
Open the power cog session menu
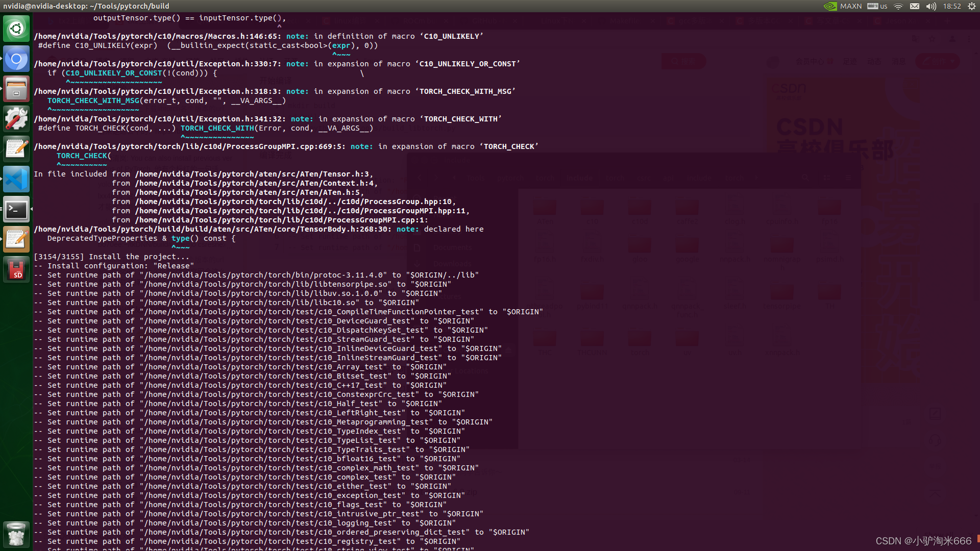coord(971,6)
